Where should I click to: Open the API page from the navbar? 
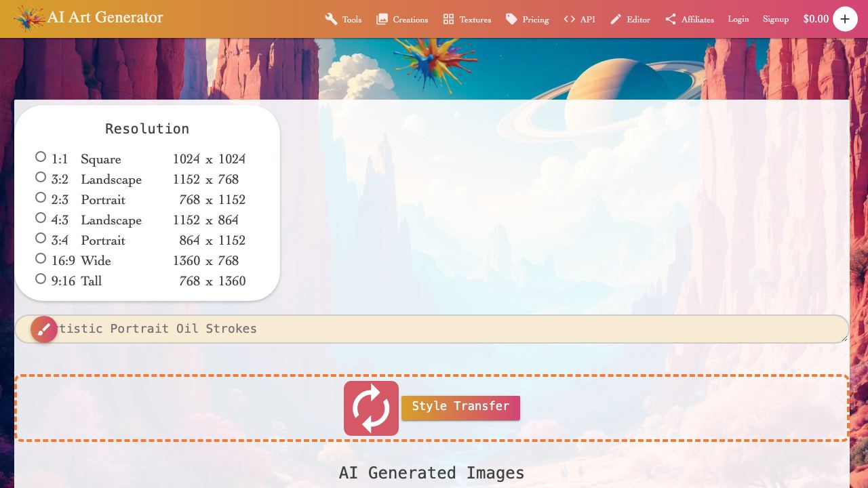click(579, 19)
